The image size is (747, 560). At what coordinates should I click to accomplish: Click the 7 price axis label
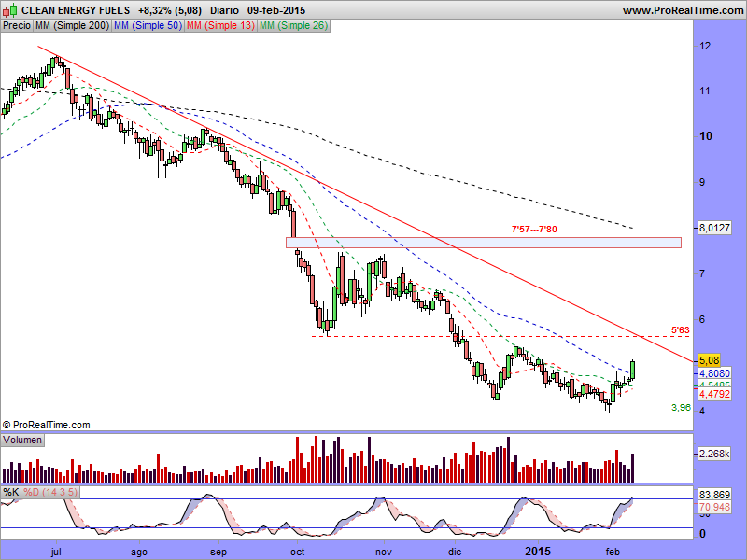pos(702,273)
